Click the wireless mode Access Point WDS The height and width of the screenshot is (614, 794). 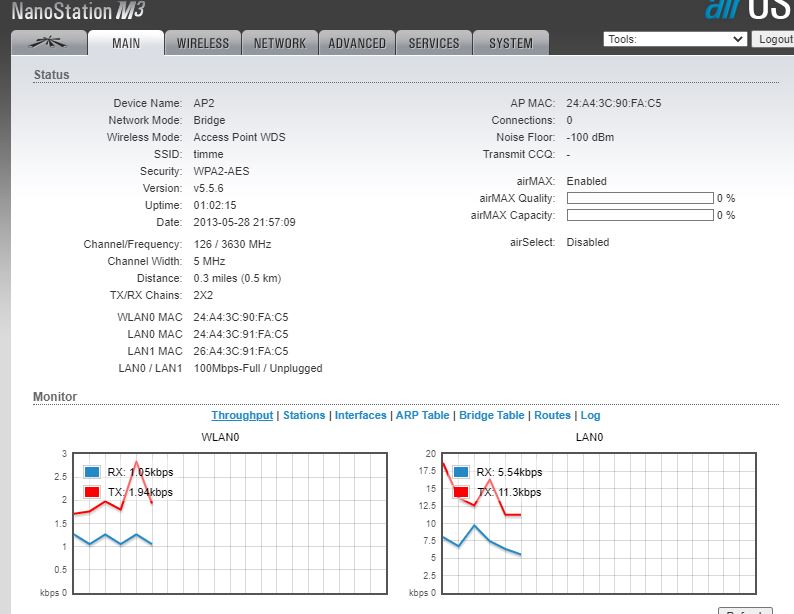240,137
